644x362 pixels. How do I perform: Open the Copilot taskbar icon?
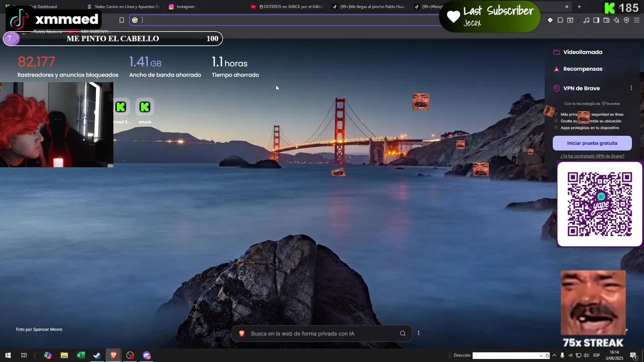[48, 355]
